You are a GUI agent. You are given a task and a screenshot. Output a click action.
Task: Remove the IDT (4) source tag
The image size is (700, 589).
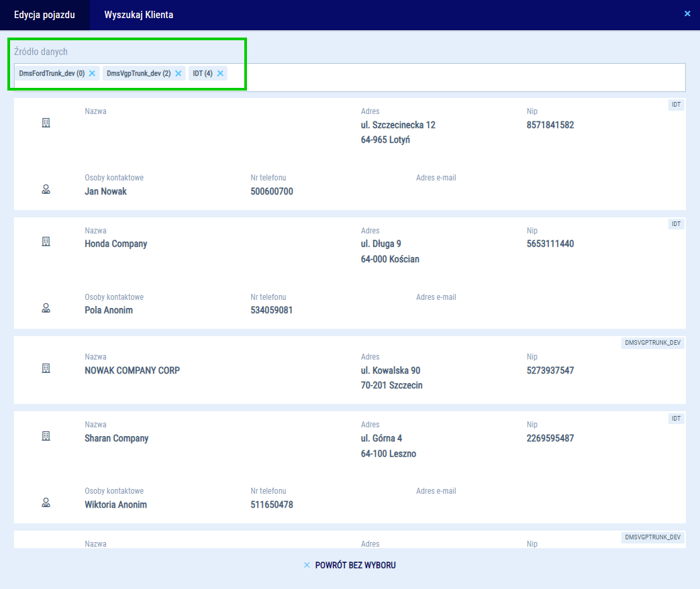point(220,73)
